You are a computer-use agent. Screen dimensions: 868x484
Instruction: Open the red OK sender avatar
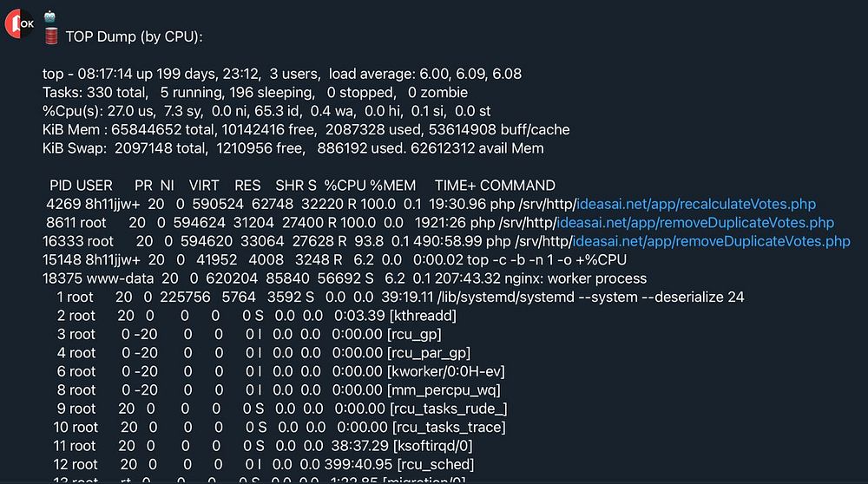[19, 23]
